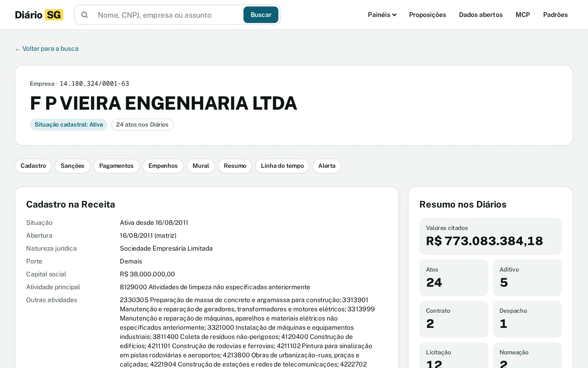Image resolution: width=588 pixels, height=368 pixels.
Task: Click the Valores citados R$ 773.083.384,18 card
Action: 491,236
